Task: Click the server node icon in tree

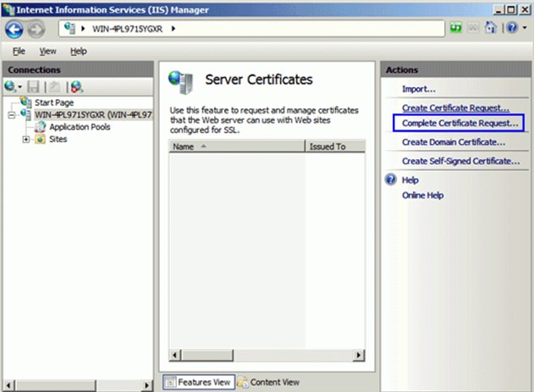Action: tap(26, 114)
